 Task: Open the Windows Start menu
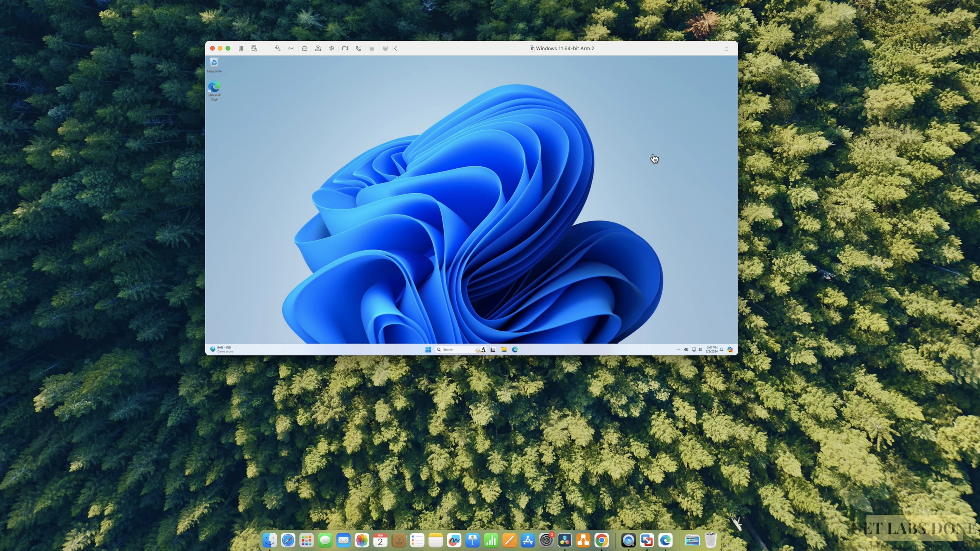(428, 349)
